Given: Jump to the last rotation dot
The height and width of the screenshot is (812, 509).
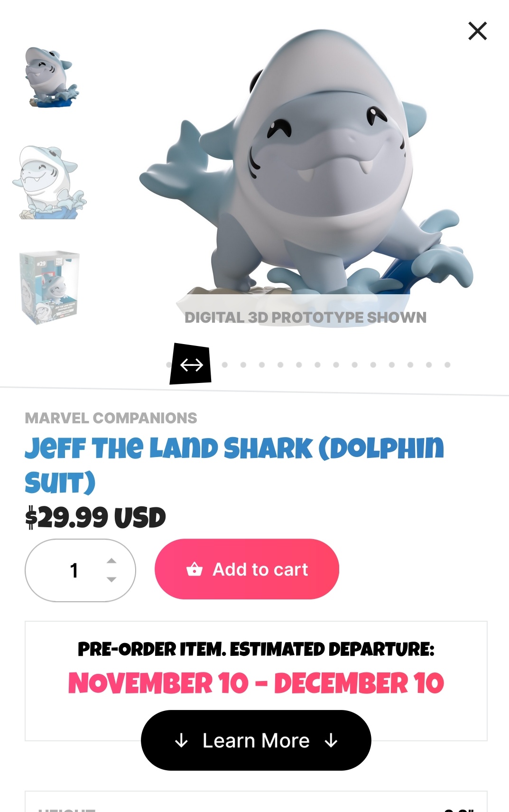Looking at the screenshot, I should coord(447,365).
